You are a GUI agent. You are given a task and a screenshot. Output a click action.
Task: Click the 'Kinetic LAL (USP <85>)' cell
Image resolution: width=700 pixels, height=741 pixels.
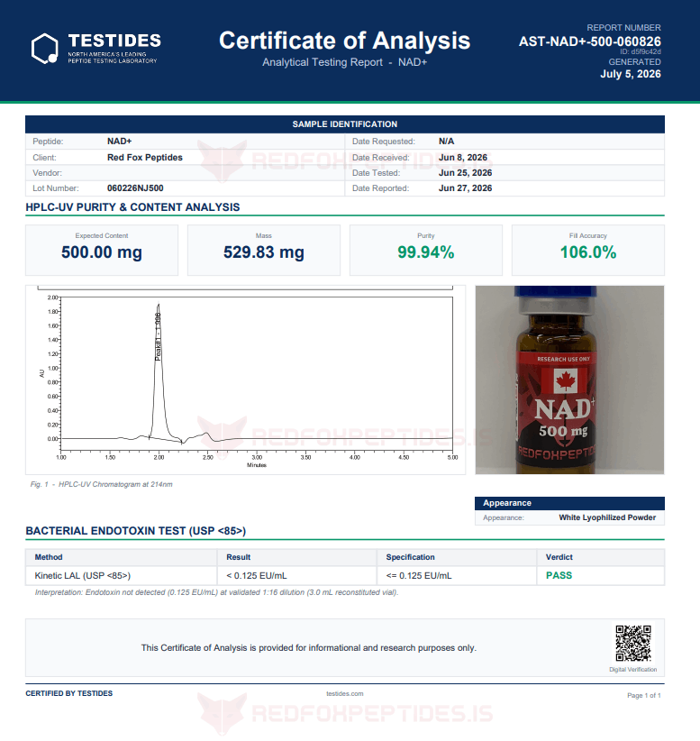coord(83,576)
